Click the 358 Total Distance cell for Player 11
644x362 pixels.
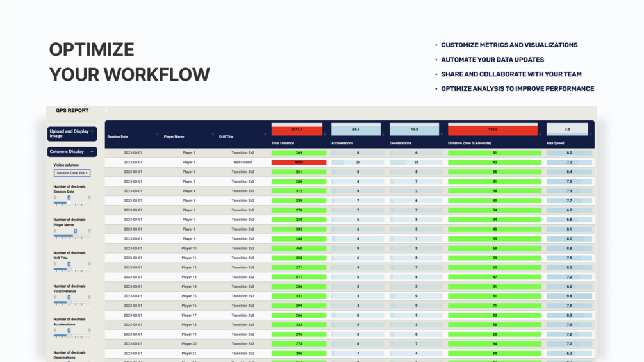(299, 258)
